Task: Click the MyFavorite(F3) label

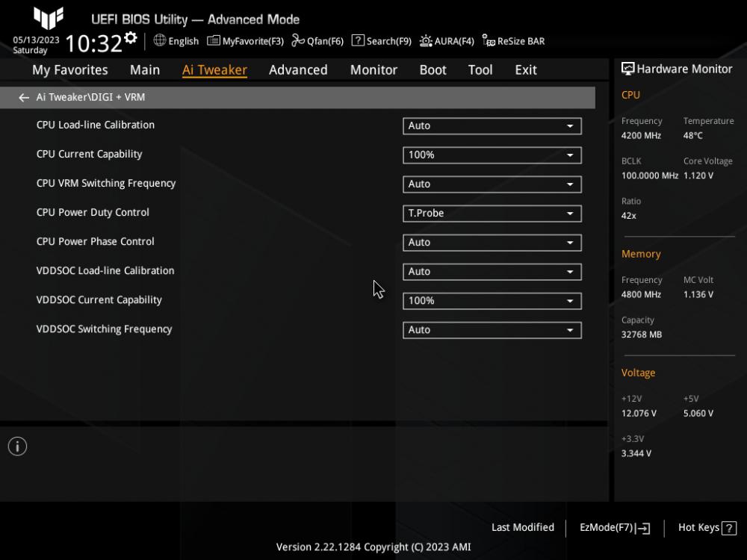Action: coord(253,41)
